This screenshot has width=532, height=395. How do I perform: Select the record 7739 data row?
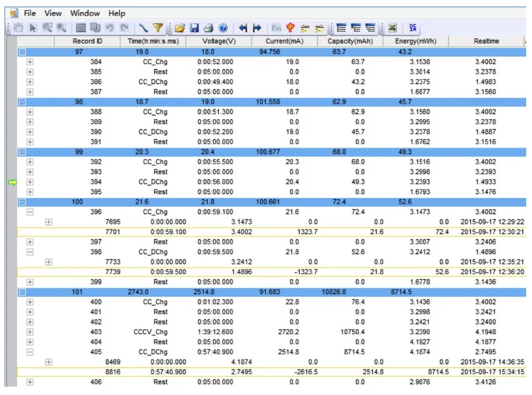[271, 272]
